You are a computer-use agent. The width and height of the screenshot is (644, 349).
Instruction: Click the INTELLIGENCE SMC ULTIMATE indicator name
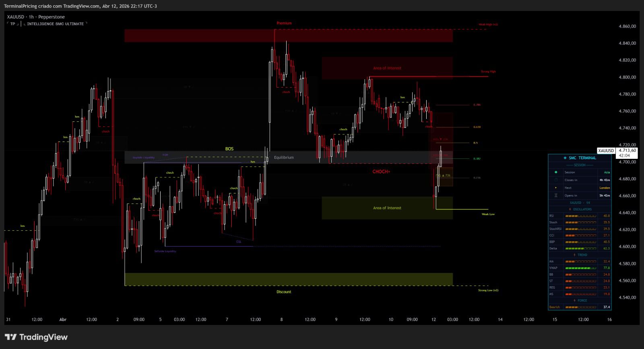55,24
